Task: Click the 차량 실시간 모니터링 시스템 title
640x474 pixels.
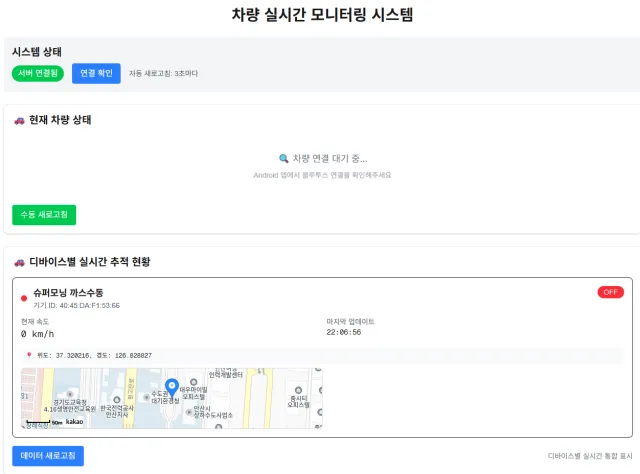Action: [322, 15]
